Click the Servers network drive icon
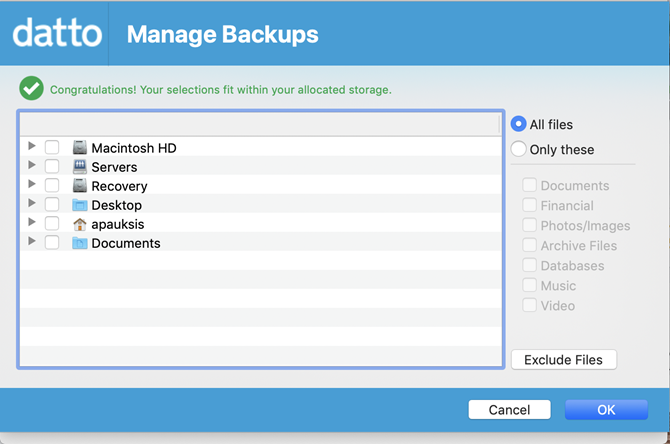670x444 pixels. (x=80, y=167)
